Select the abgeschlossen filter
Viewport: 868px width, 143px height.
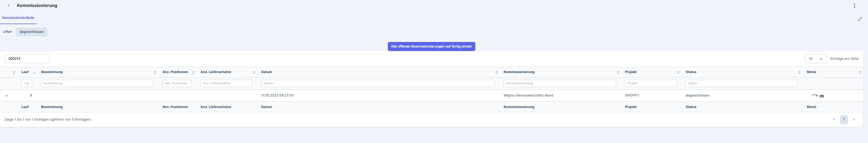[32, 32]
